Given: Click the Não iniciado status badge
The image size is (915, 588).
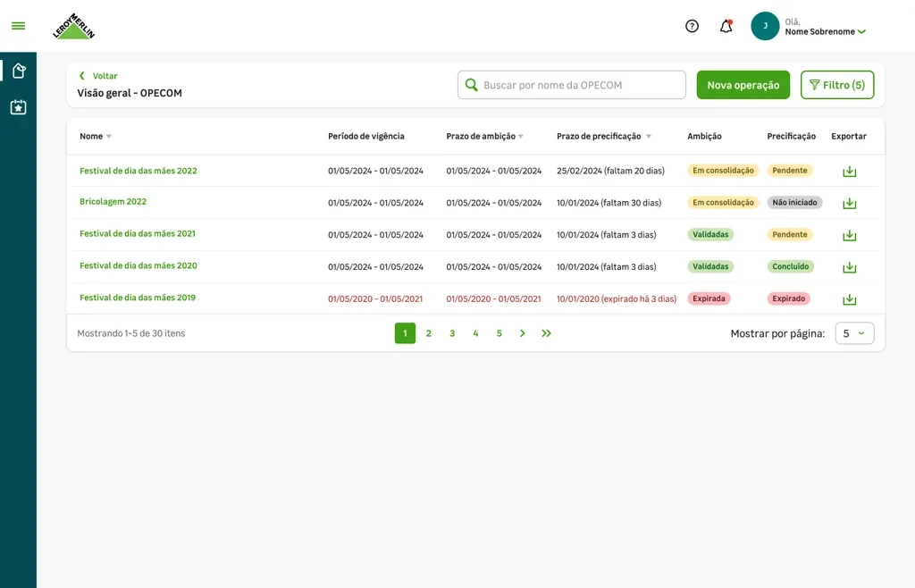Looking at the screenshot, I should click(x=794, y=203).
